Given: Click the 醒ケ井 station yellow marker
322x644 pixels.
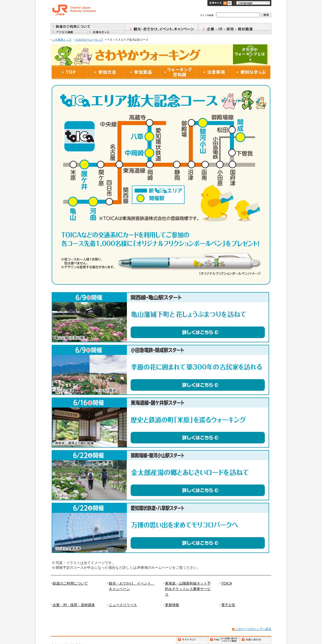Looking at the screenshot, I should click(84, 165).
